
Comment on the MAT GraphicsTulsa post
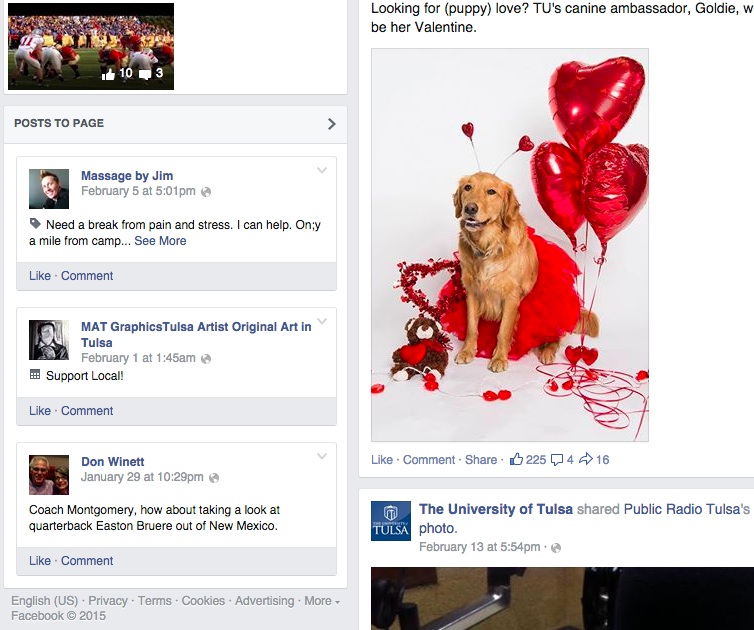pyautogui.click(x=87, y=411)
